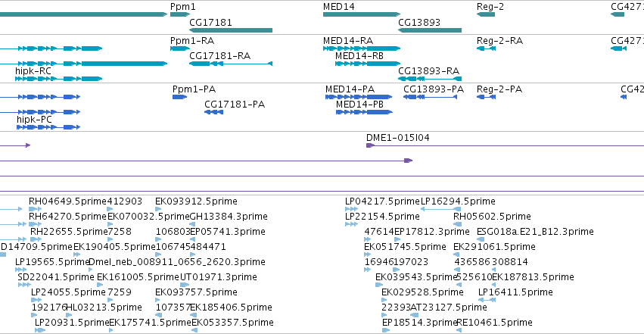This screenshot has width=644, height=334.
Task: Click EST RE10461.5prime
Action: point(494,323)
